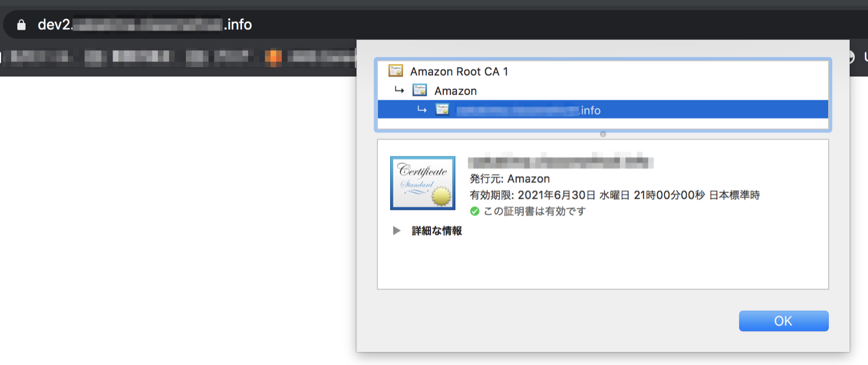Click the Amazon Root CA 1 certificate icon
This screenshot has width=868, height=365.
coord(396,71)
